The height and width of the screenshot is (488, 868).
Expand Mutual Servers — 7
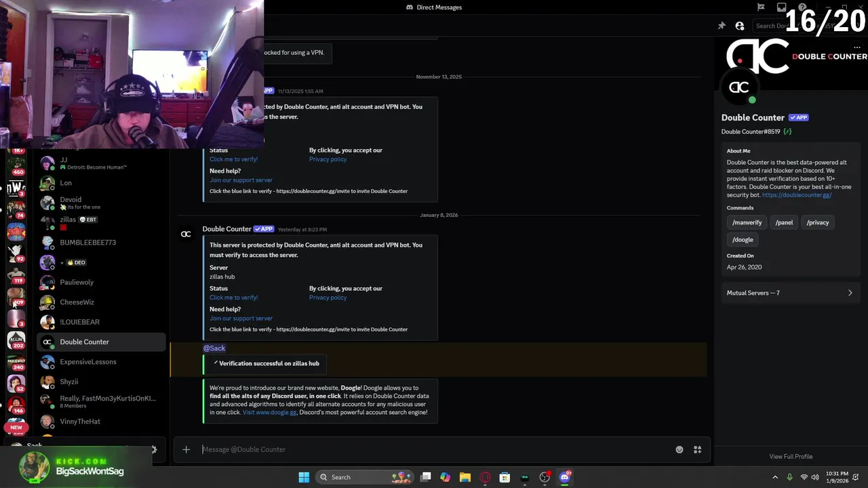point(790,293)
